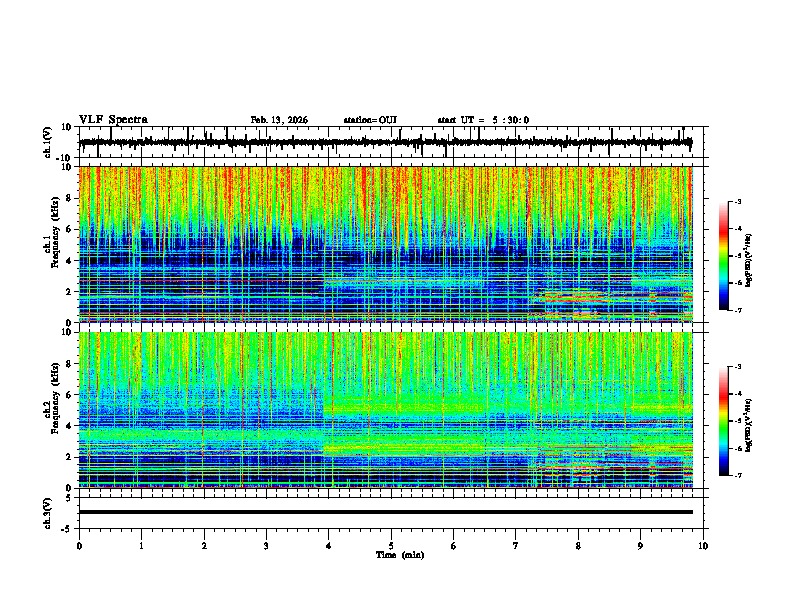Image resolution: width=792 pixels, height=612 pixels.
Task: Click the time axis tick label "7"
Action: [x=516, y=546]
